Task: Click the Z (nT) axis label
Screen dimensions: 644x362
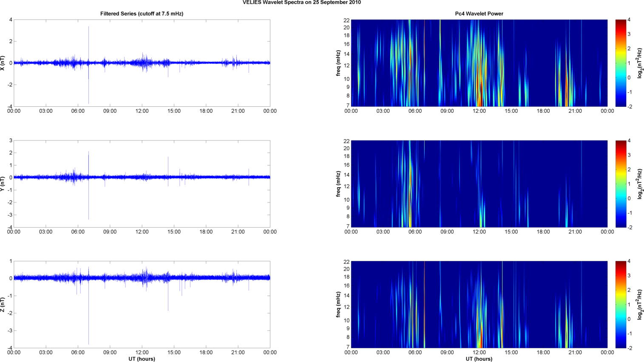Action: click(3, 305)
